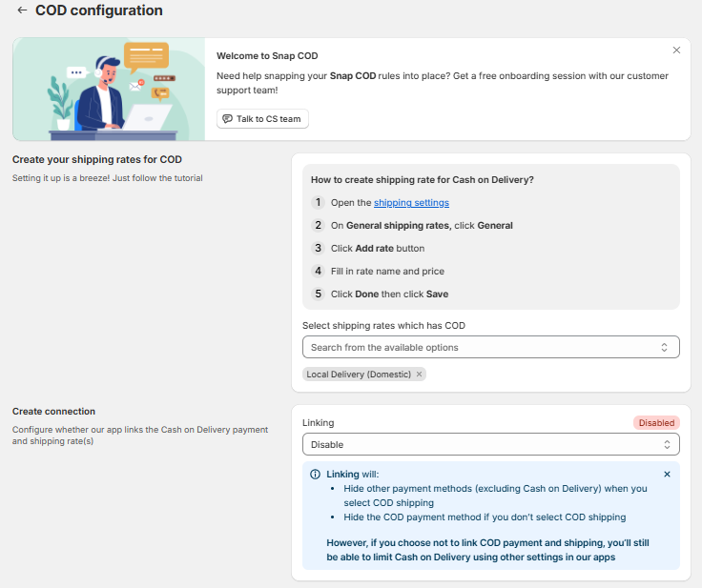Click the Disabled status badge
702x588 pixels.
pyautogui.click(x=656, y=423)
